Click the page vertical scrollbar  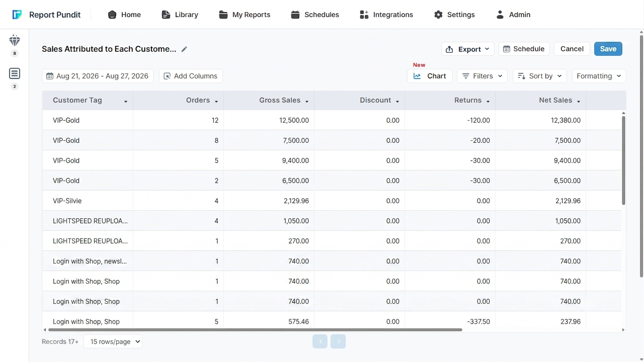pos(641,156)
